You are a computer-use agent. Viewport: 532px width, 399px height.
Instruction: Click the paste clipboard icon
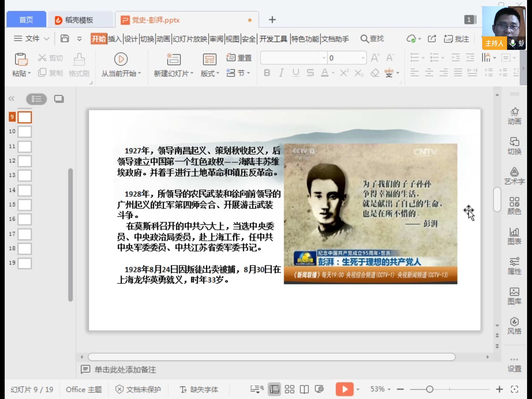click(21, 59)
